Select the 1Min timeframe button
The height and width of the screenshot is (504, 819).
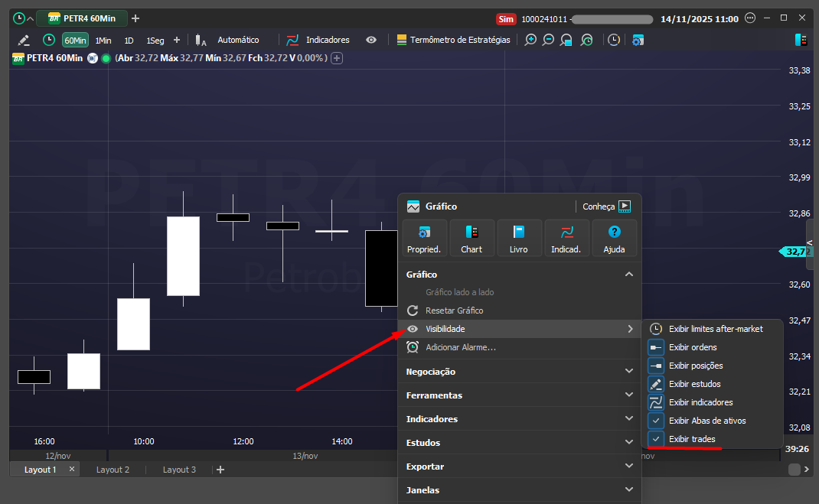[103, 41]
